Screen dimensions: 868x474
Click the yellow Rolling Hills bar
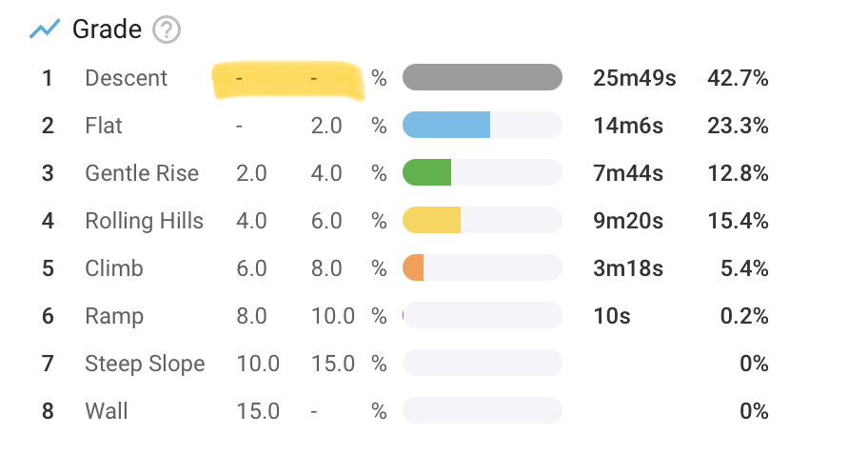point(432,221)
